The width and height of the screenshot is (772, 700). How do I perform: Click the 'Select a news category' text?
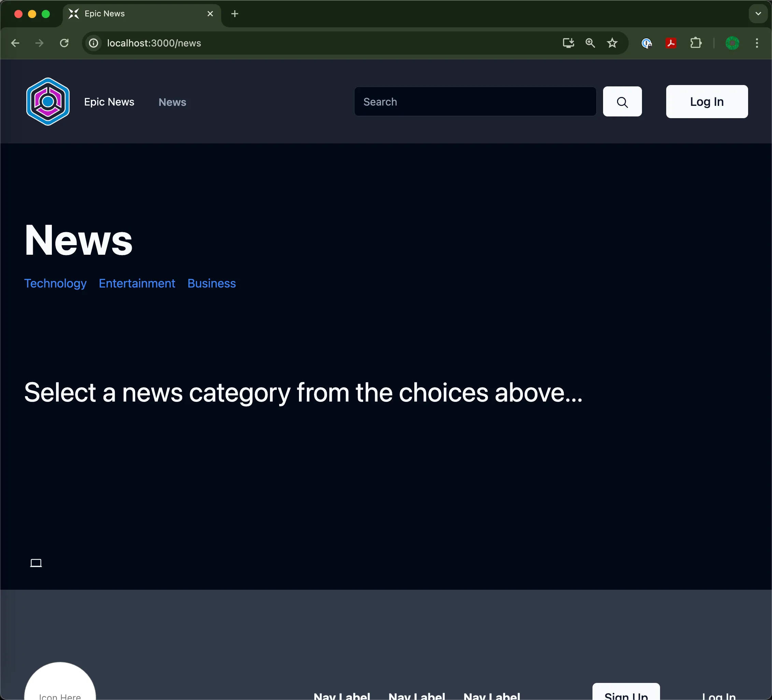pyautogui.click(x=303, y=393)
